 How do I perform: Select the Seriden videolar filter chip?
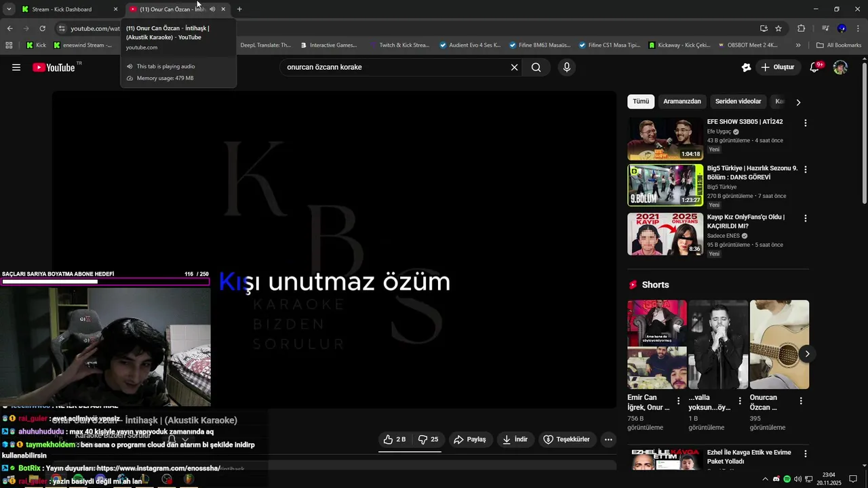pos(738,102)
